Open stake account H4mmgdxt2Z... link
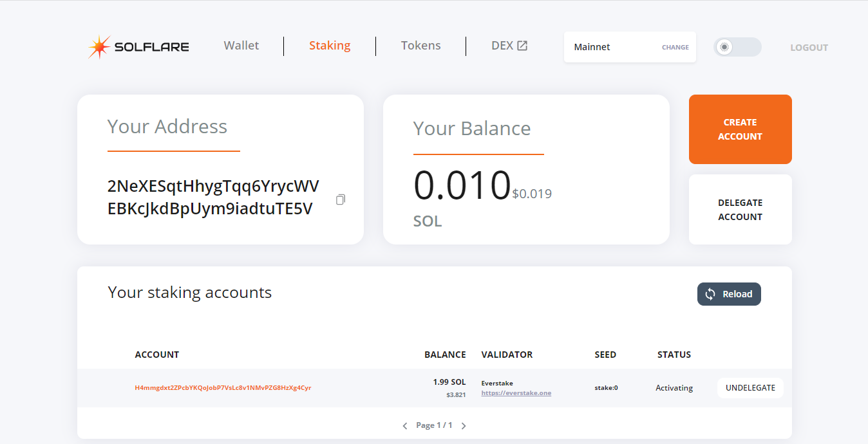 click(223, 388)
